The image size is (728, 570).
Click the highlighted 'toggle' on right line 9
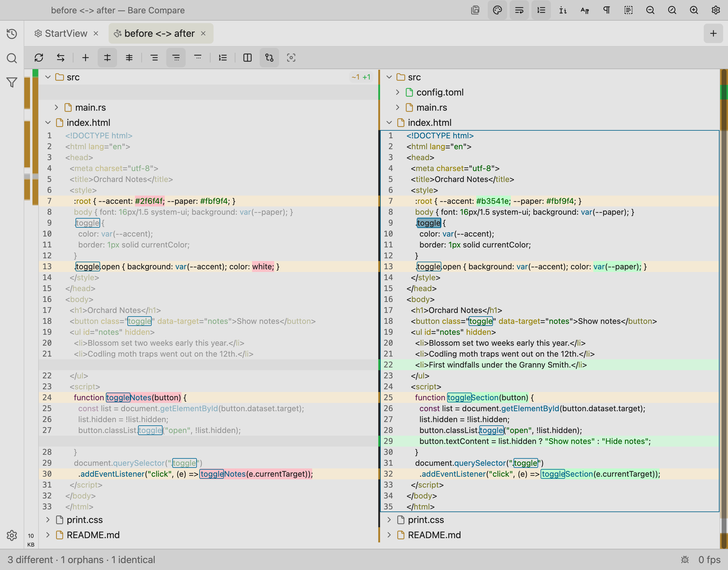point(429,223)
